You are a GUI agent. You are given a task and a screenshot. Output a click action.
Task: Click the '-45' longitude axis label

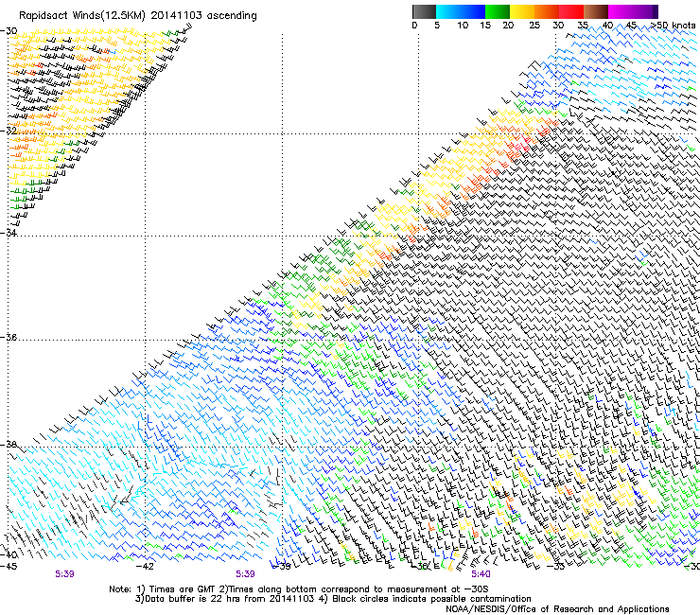(9, 567)
